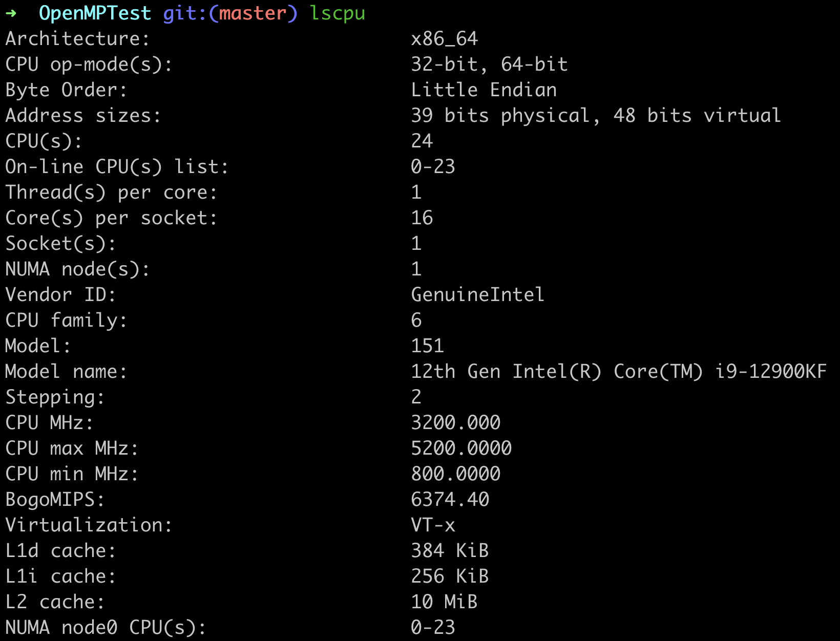The image size is (840, 641).
Task: Click the i9-12900KF model name text
Action: [x=771, y=372]
